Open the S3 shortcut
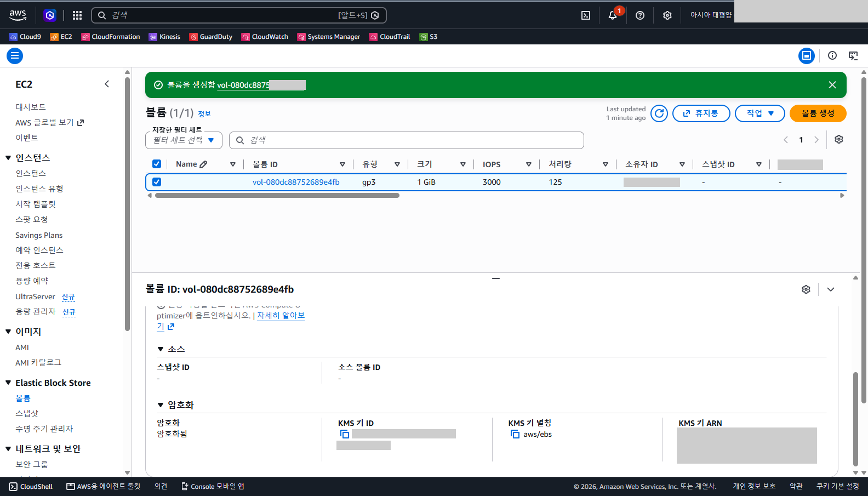The image size is (868, 496). click(x=429, y=37)
